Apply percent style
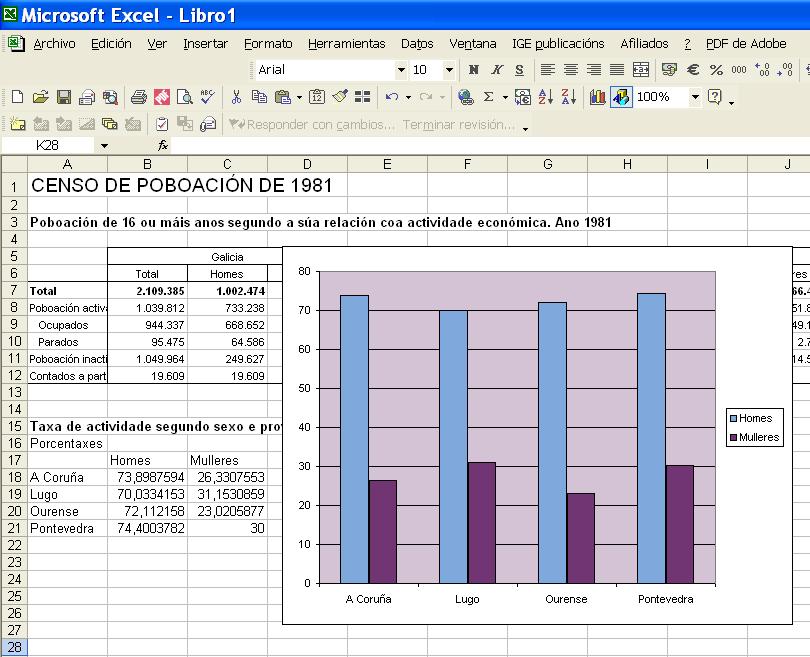 coord(716,70)
